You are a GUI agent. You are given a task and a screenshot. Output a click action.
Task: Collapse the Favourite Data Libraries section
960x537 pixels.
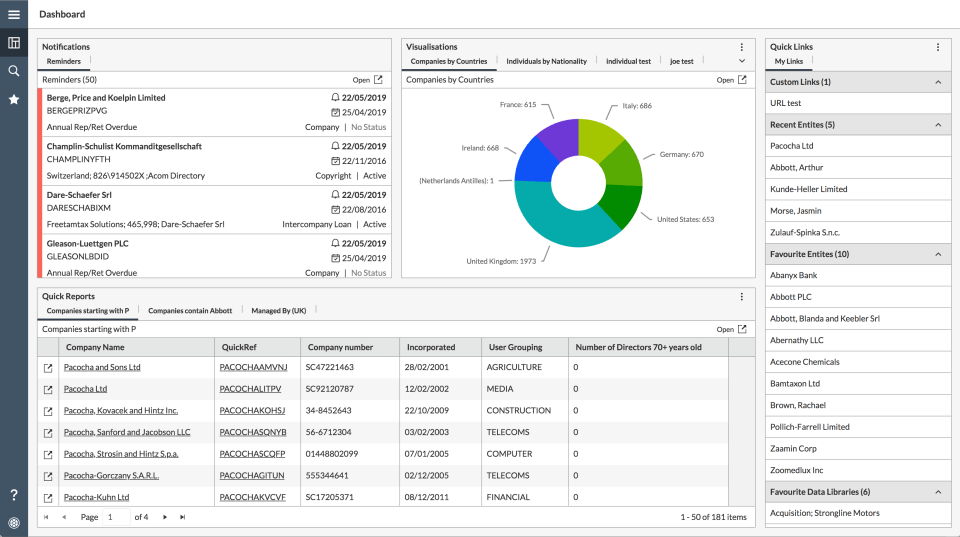[938, 492]
